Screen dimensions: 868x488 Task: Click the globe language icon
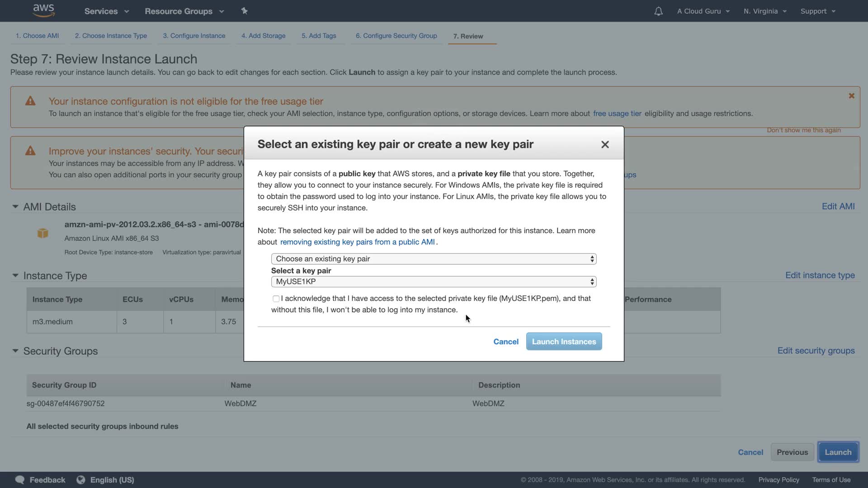pyautogui.click(x=81, y=480)
